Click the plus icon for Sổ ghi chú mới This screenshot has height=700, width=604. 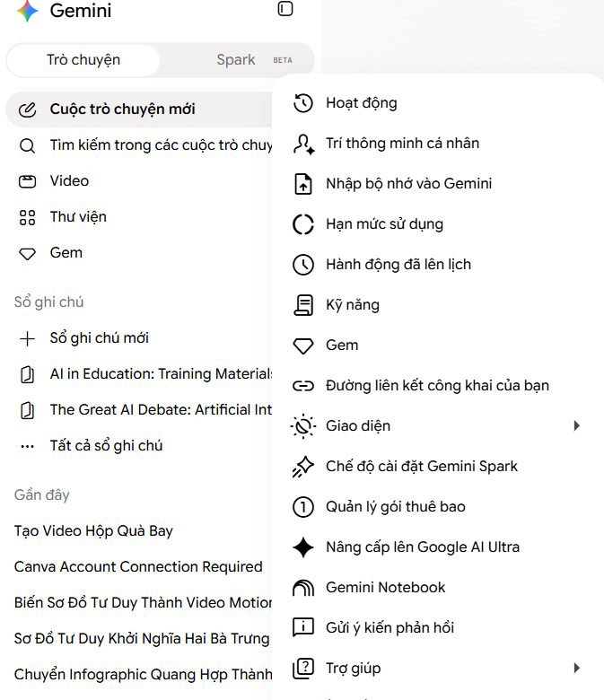pos(27,338)
